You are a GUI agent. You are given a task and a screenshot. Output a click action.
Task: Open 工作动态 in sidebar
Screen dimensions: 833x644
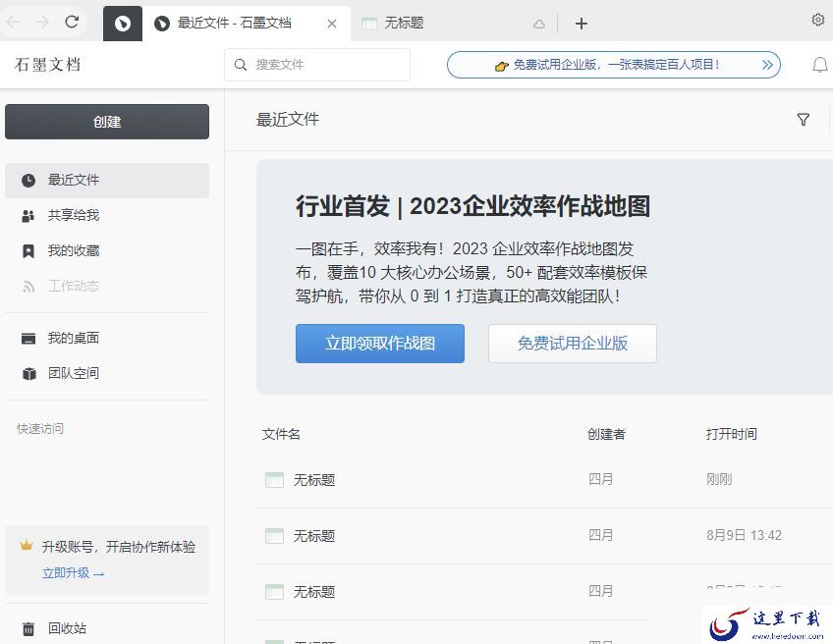107,286
